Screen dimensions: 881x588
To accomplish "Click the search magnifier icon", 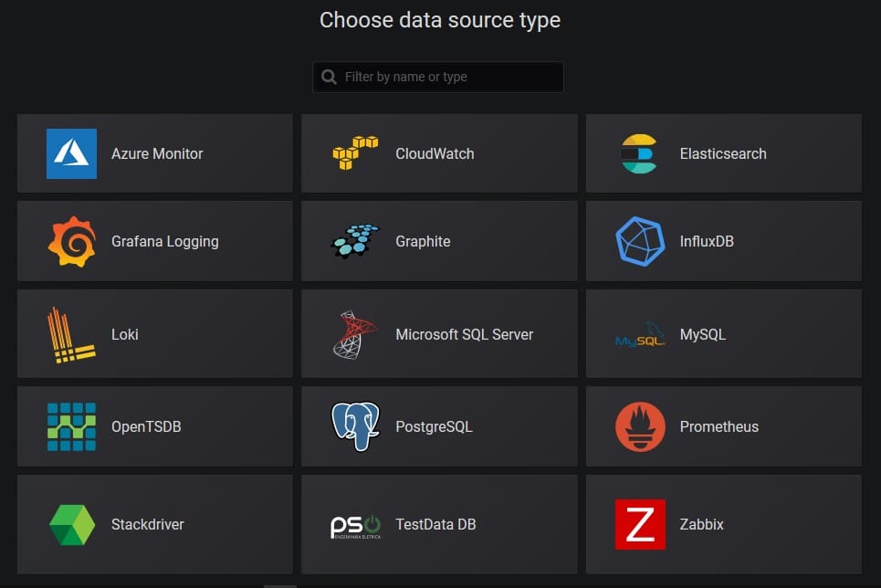I will click(329, 77).
